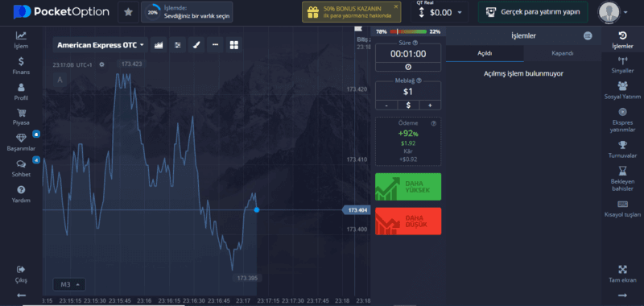Click the user profile avatar
The image size is (644, 306).
[x=609, y=12]
